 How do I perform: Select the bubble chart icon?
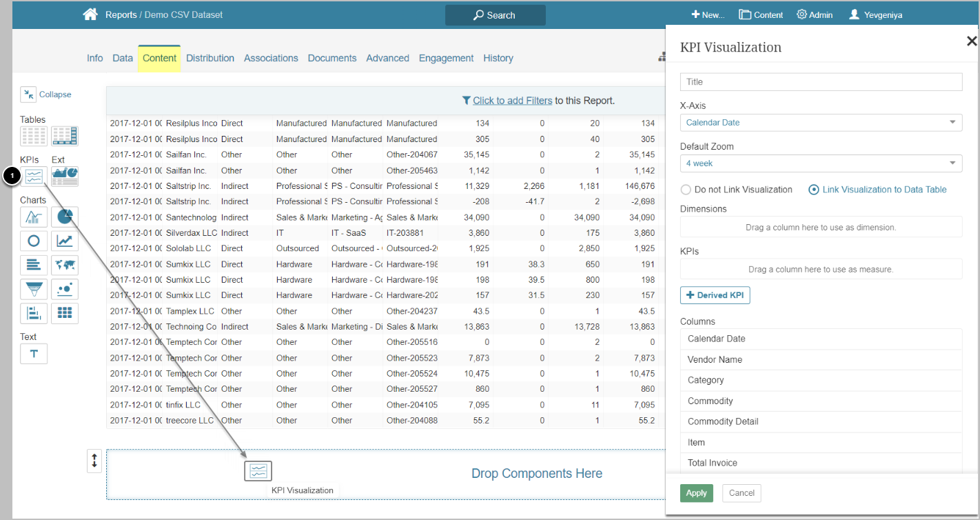(64, 289)
